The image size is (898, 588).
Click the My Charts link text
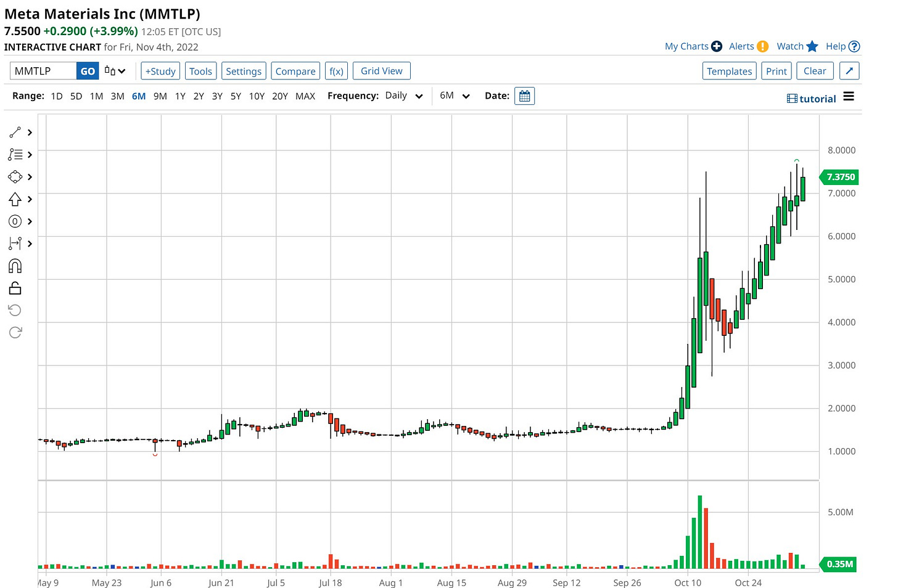[686, 46]
